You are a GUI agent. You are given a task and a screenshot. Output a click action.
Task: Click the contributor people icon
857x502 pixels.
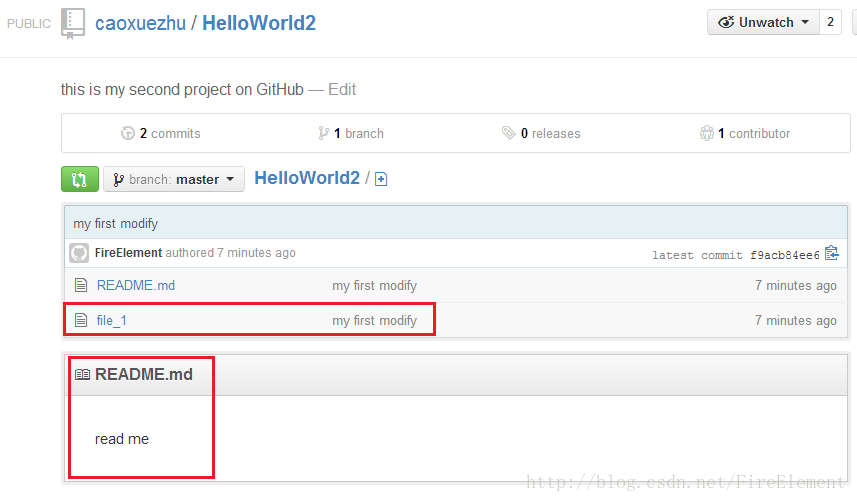click(x=707, y=133)
